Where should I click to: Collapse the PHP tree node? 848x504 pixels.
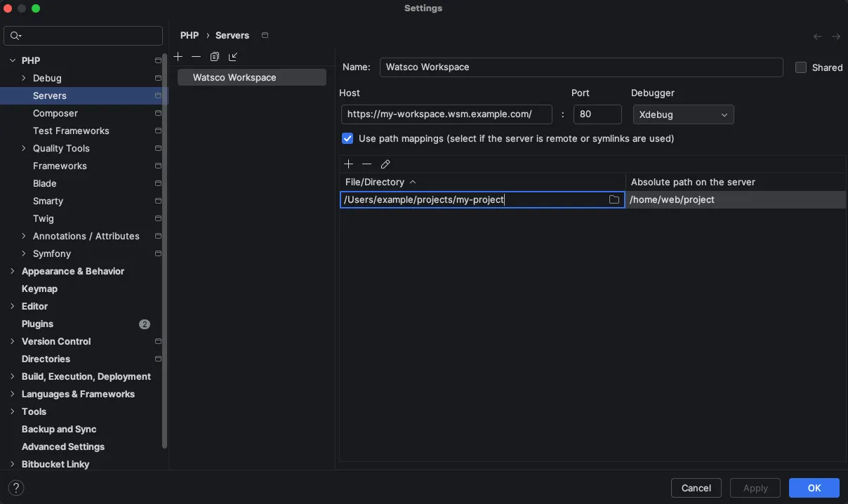pyautogui.click(x=13, y=60)
